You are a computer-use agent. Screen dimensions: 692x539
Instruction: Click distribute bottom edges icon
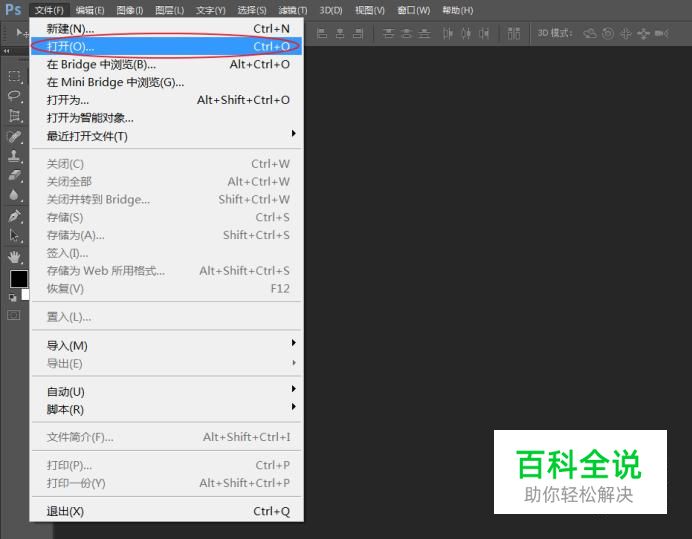424,33
